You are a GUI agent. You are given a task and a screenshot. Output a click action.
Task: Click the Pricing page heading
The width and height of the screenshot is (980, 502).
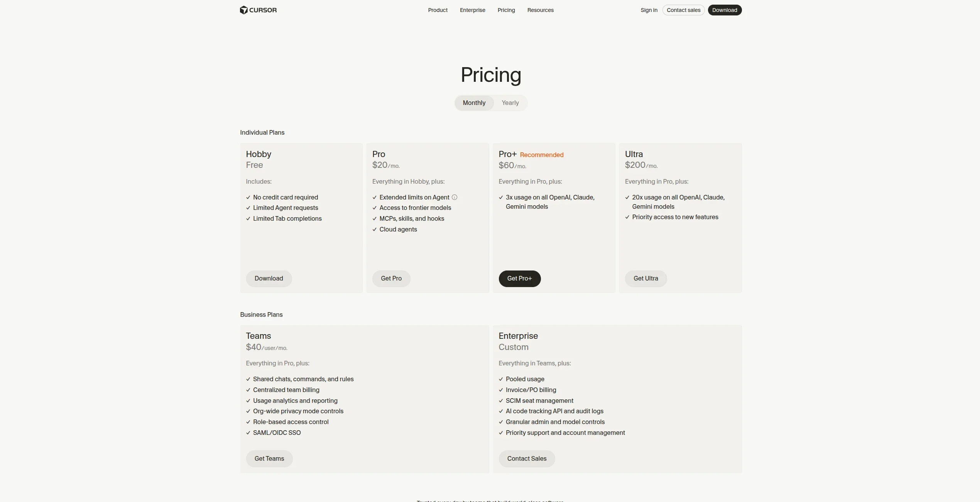point(490,75)
